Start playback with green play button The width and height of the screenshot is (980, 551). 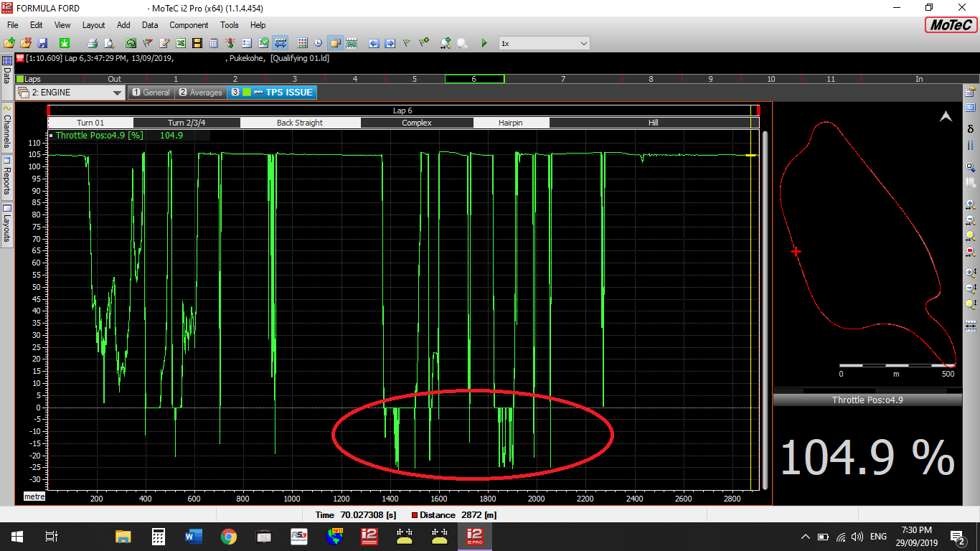484,43
